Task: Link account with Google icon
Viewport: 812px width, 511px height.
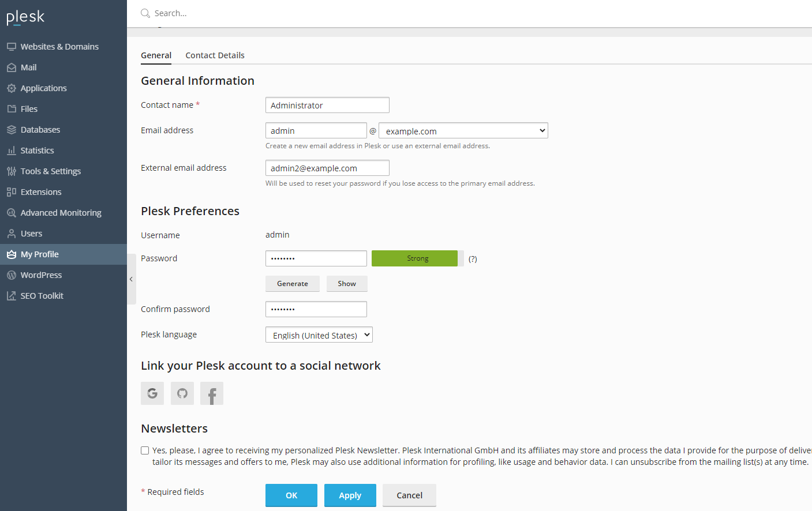Action: (152, 393)
